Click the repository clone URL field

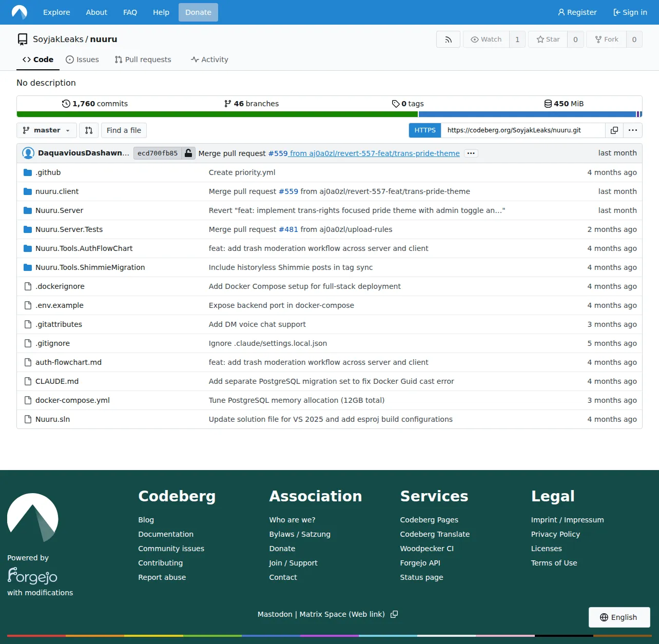pyautogui.click(x=523, y=130)
